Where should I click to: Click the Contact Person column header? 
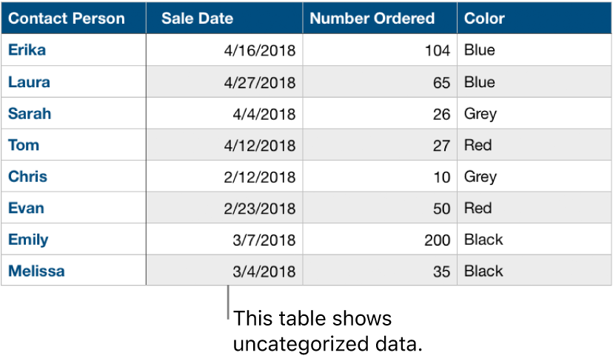coord(67,18)
